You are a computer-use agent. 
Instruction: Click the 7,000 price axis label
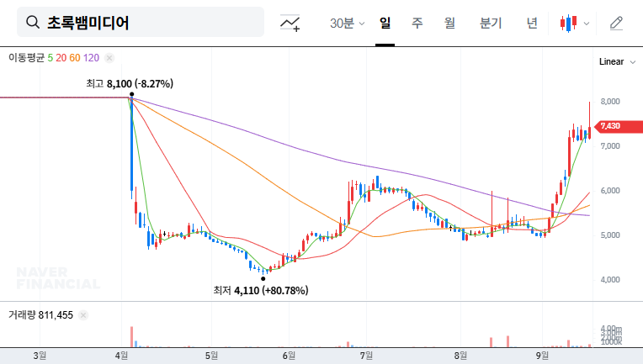(610, 146)
